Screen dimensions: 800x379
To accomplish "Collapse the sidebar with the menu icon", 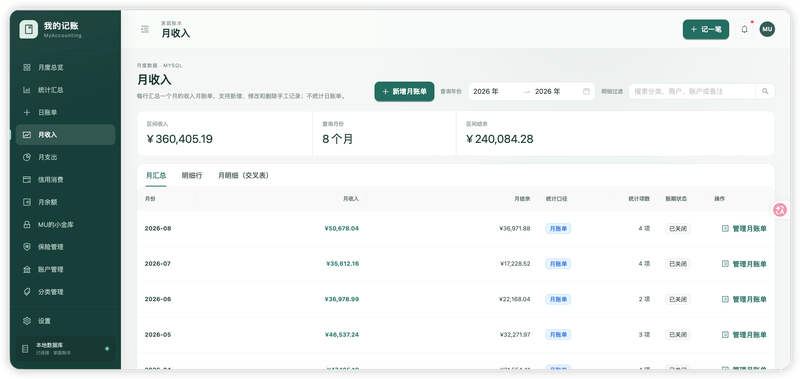I will (145, 30).
